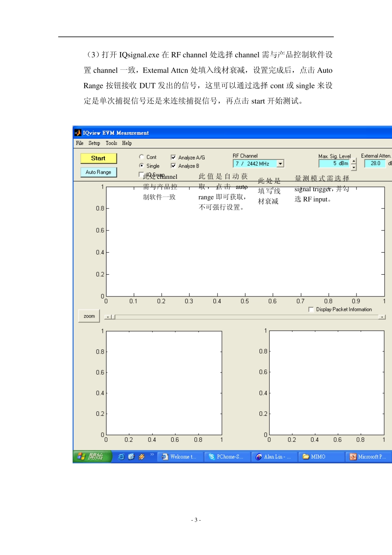Click the Auto Range button
The image size is (392, 555).
[x=98, y=172]
